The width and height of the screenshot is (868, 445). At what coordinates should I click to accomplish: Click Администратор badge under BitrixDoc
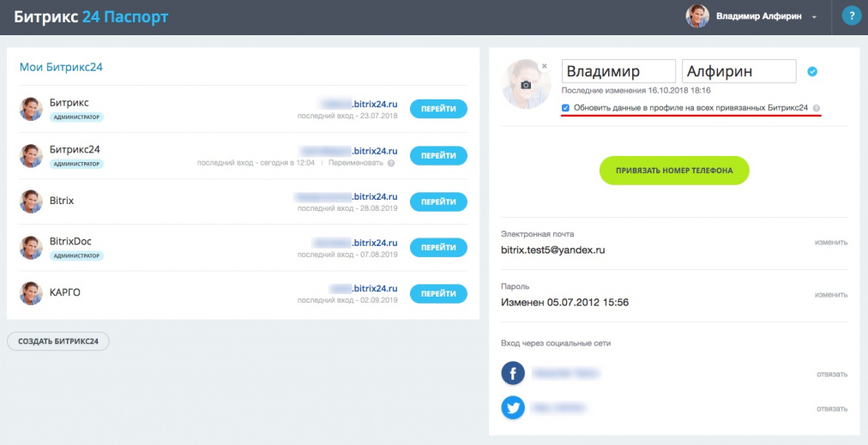[x=76, y=256]
